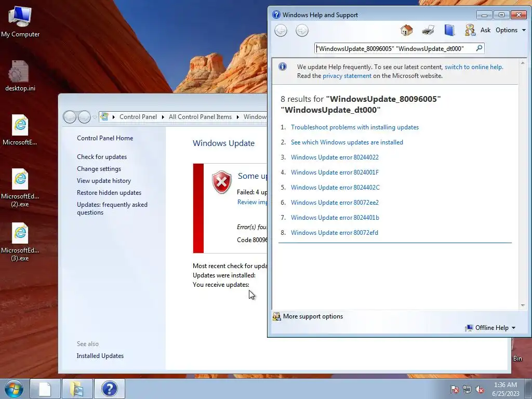Open Windows Update error 80244022 result
532x399 pixels.
coord(335,157)
